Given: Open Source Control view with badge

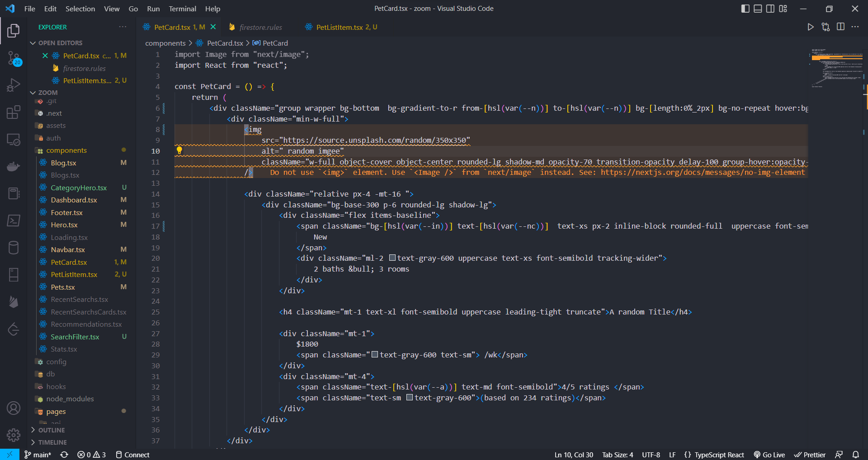Looking at the screenshot, I should 14,58.
